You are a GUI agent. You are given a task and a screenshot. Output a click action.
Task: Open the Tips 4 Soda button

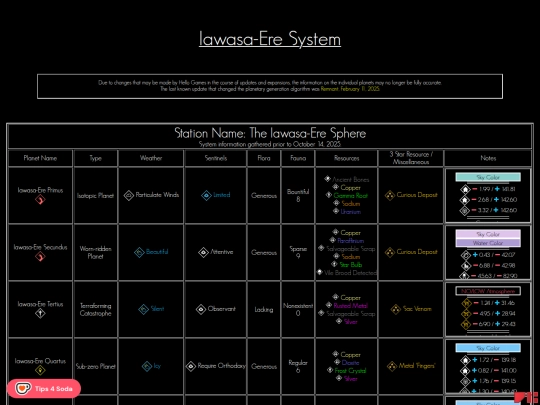click(44, 389)
